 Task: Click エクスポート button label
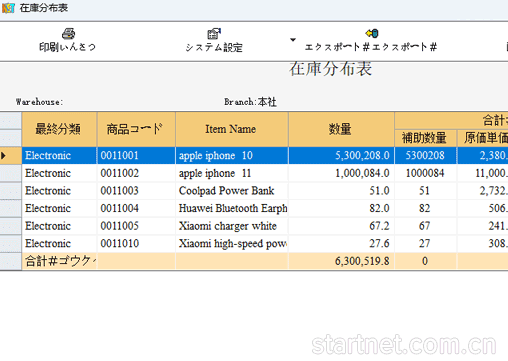click(x=371, y=47)
